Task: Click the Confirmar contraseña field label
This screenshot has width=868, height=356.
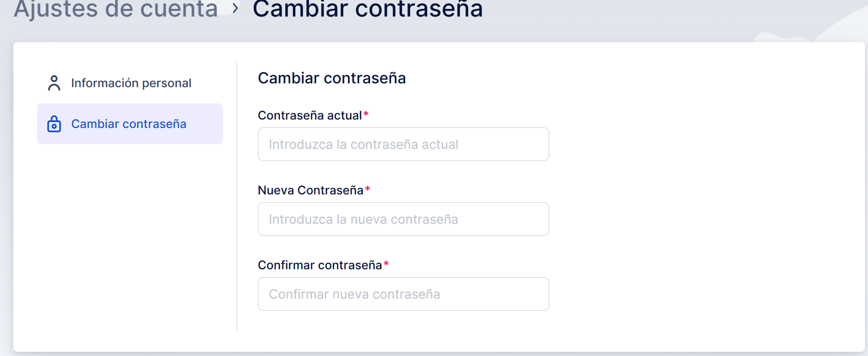Action: (320, 265)
